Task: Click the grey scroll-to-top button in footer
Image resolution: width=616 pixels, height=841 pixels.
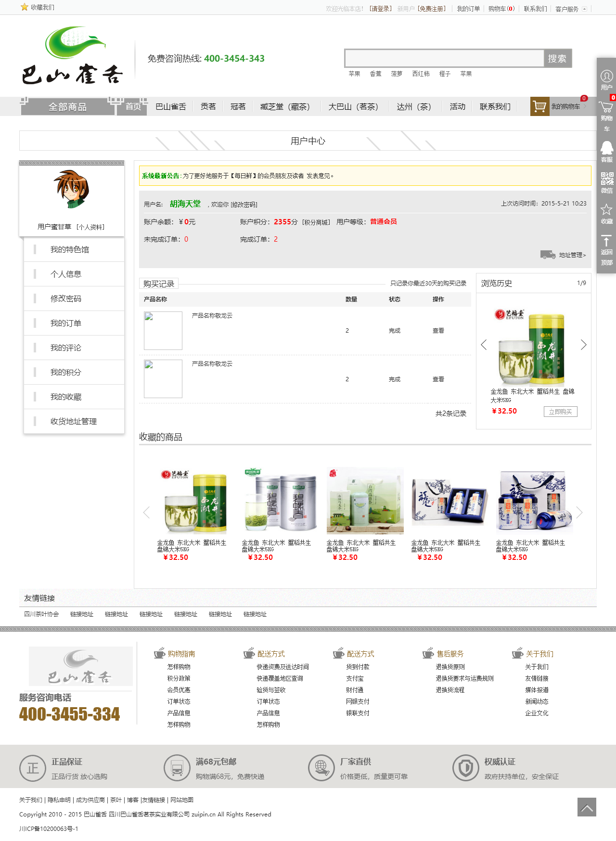Action: point(587,807)
